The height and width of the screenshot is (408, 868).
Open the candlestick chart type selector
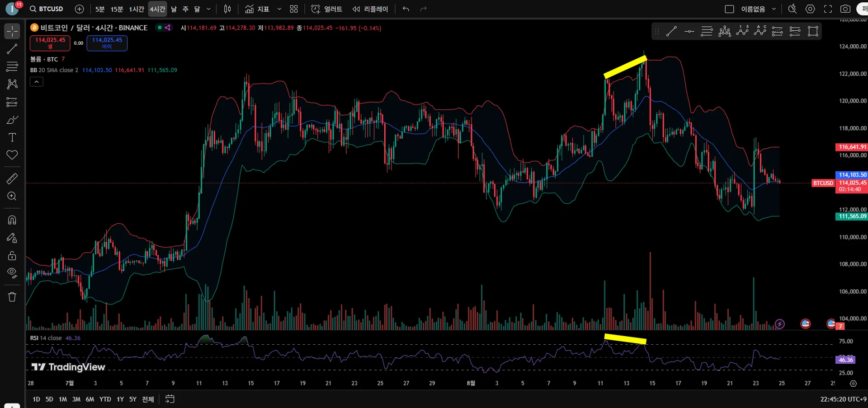coord(227,9)
